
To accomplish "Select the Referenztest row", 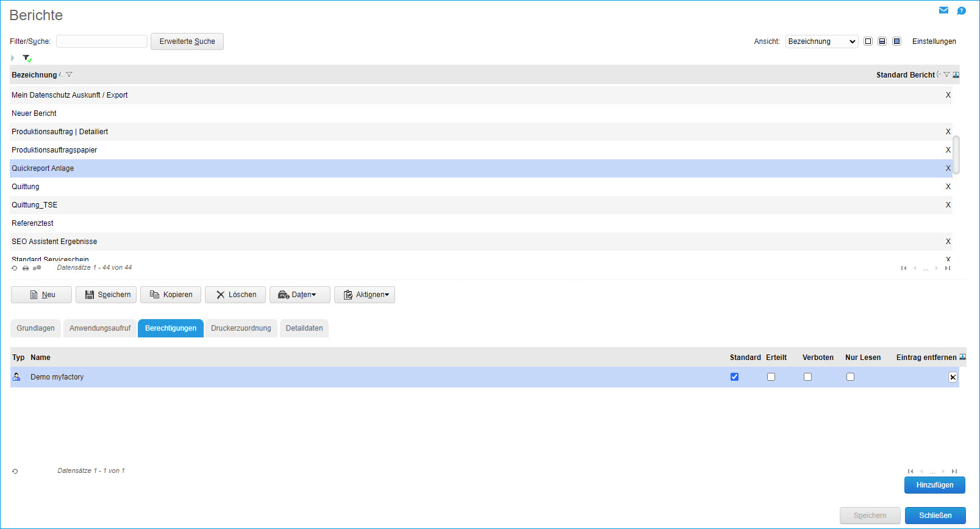I will 481,223.
